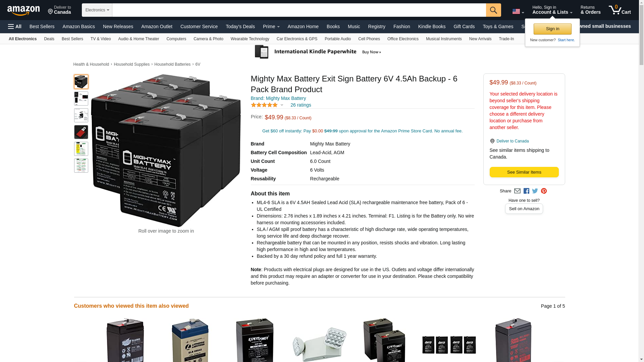Expand the Electronics search category dropdown

97,10
